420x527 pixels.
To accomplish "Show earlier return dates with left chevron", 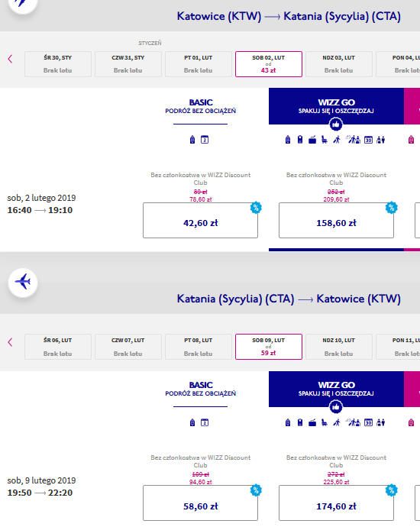I will point(10,342).
